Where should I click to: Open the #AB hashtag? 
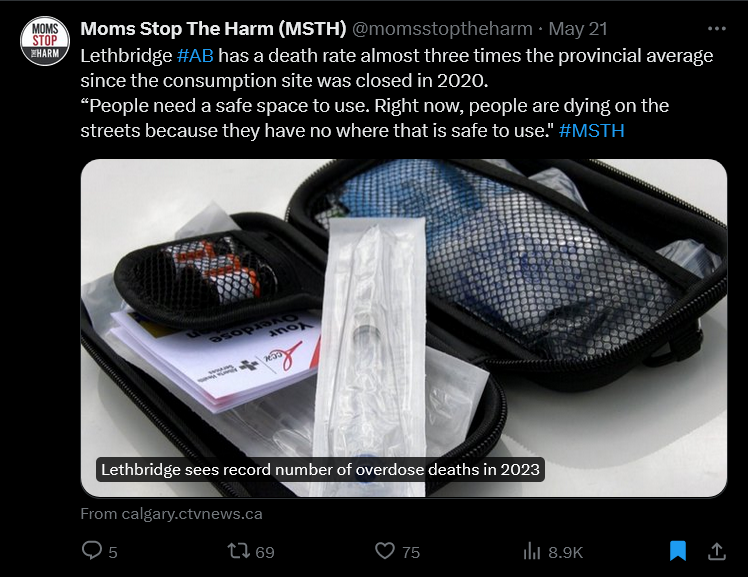[195, 56]
